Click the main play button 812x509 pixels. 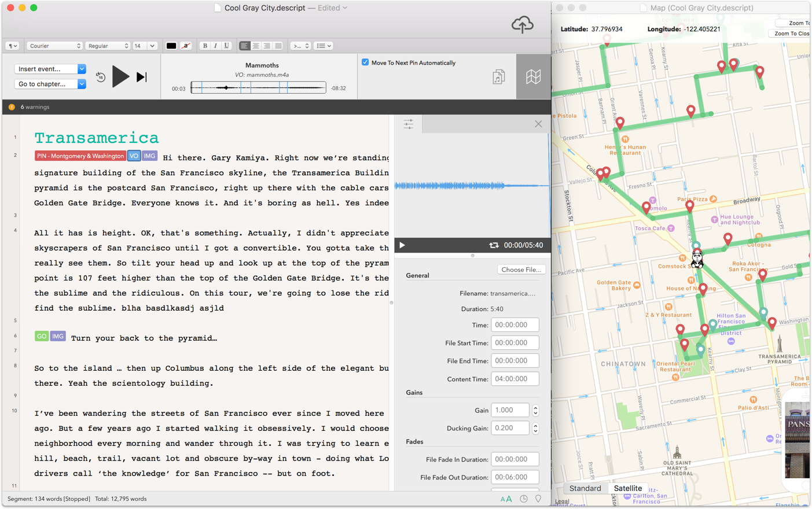click(x=120, y=76)
